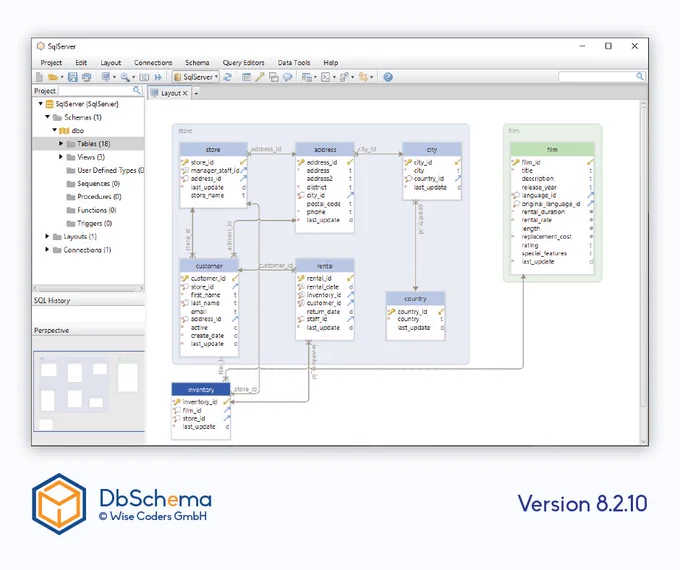680x570 pixels.
Task: Select the inventory table header
Action: click(201, 390)
